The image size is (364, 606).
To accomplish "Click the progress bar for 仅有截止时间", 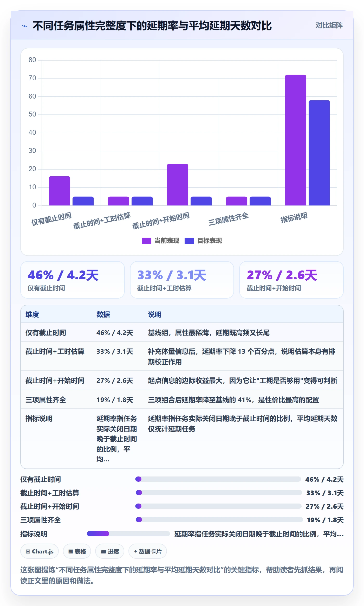I will pyautogui.click(x=218, y=479).
